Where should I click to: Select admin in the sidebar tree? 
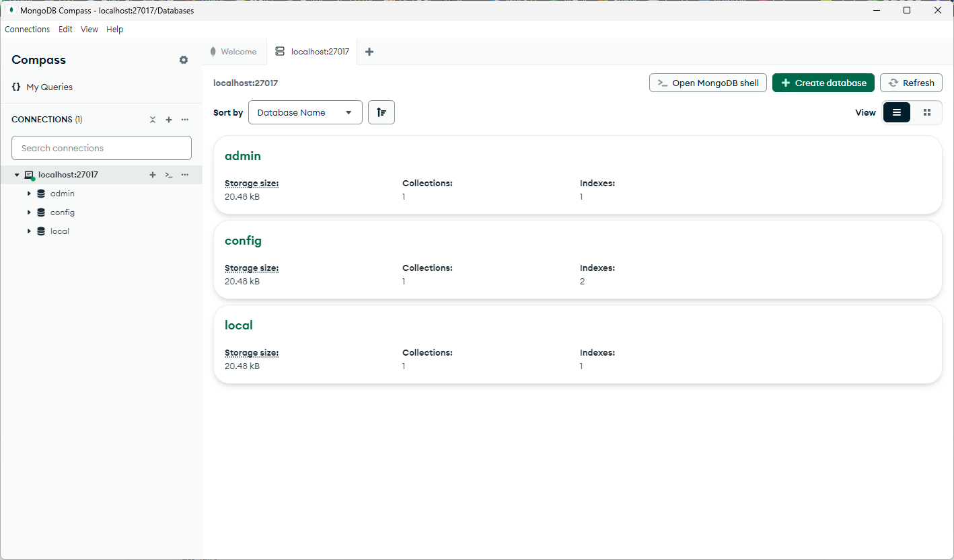tap(63, 194)
